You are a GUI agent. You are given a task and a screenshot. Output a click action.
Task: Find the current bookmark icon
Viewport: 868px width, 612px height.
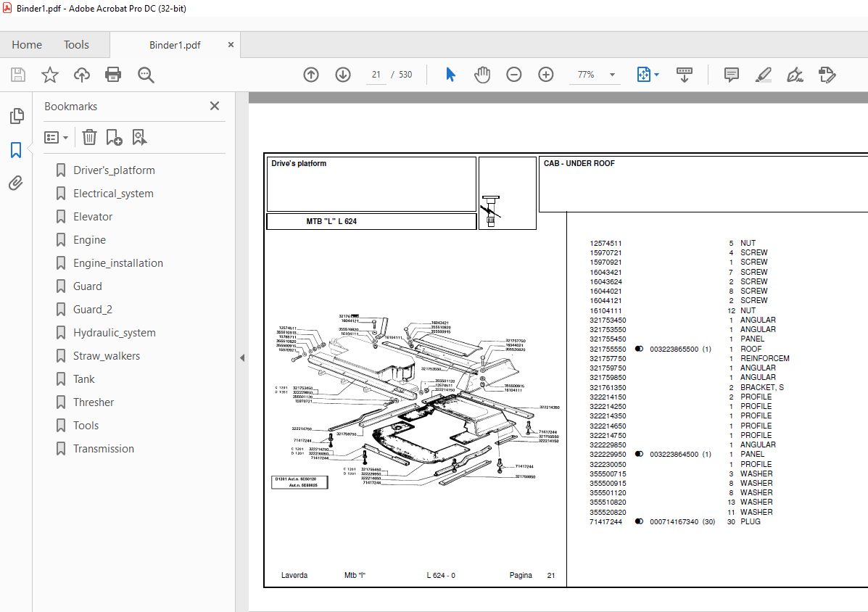click(139, 137)
